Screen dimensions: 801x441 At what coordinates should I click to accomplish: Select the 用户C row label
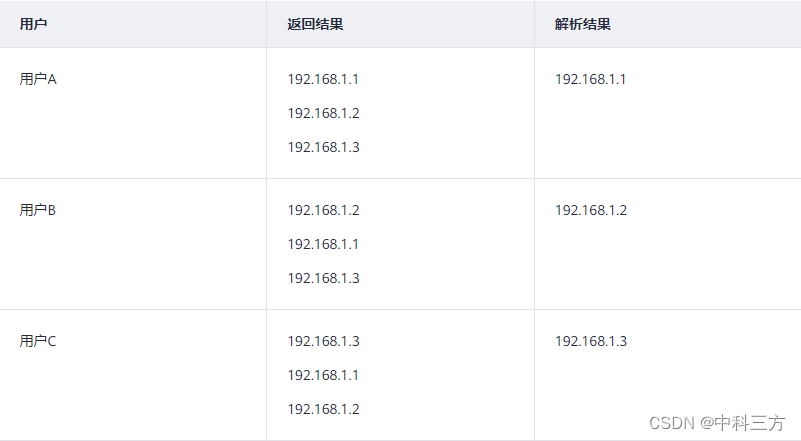[x=38, y=341]
